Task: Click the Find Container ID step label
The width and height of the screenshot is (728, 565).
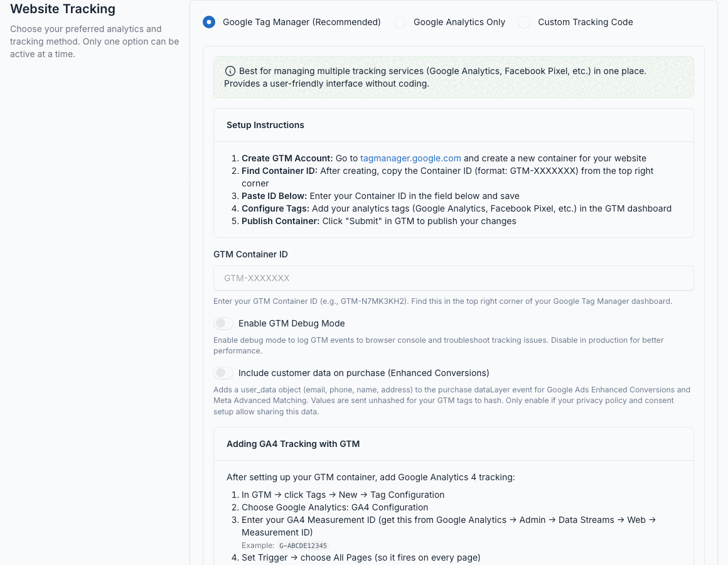Action: point(279,171)
